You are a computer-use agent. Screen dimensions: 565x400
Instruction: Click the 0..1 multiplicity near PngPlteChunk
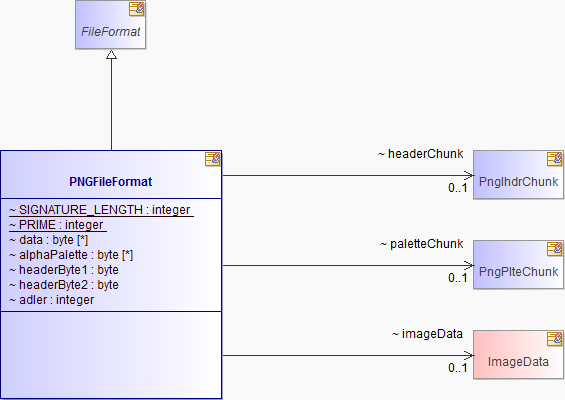458,278
